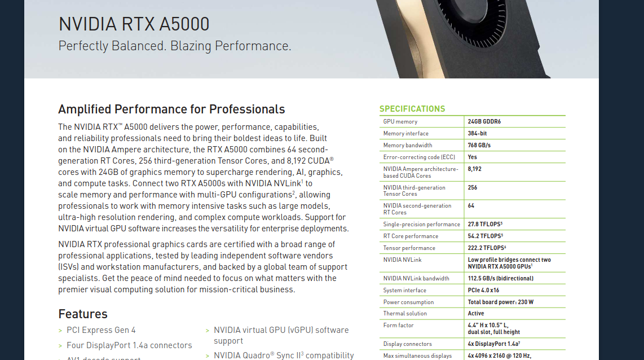Viewport: 644px width, 360px height.
Task: Click paragraph starting 'NVIDIA RTX professional graphics cards'
Action: 202,267
